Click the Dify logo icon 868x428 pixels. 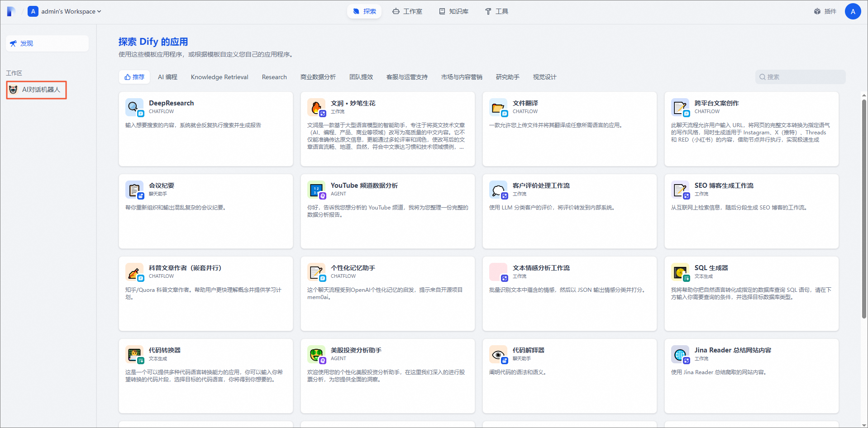(11, 11)
